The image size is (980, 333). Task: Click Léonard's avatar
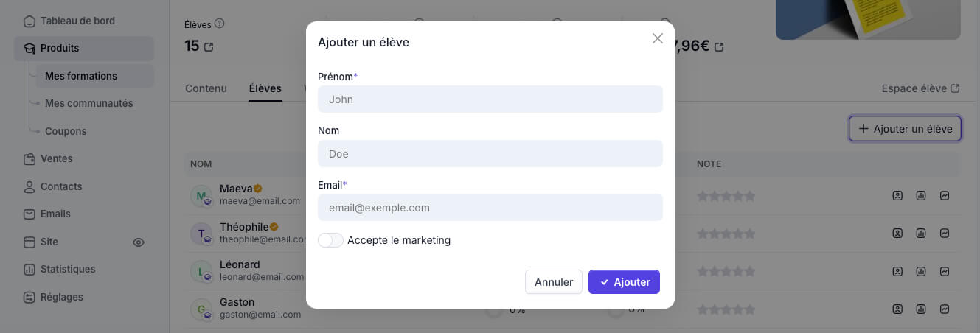click(201, 271)
